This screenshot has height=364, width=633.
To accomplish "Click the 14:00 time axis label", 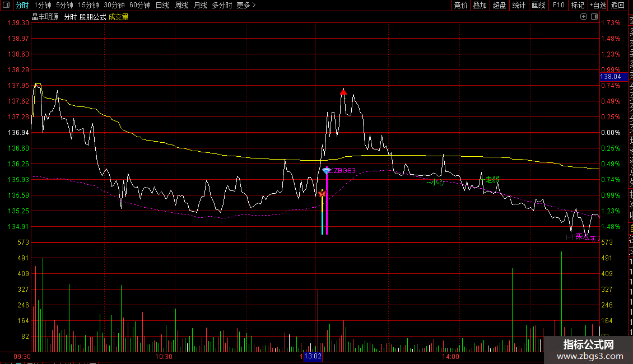I will (450, 357).
